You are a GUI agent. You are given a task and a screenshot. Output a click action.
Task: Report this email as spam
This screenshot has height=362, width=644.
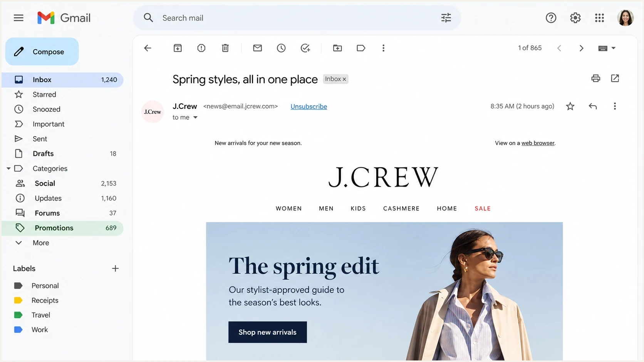[201, 48]
